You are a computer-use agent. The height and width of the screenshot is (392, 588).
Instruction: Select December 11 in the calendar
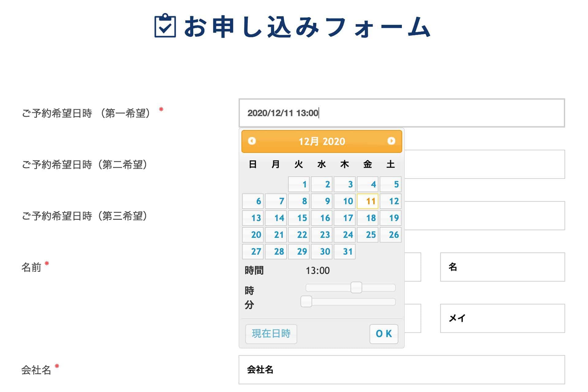coord(367,201)
